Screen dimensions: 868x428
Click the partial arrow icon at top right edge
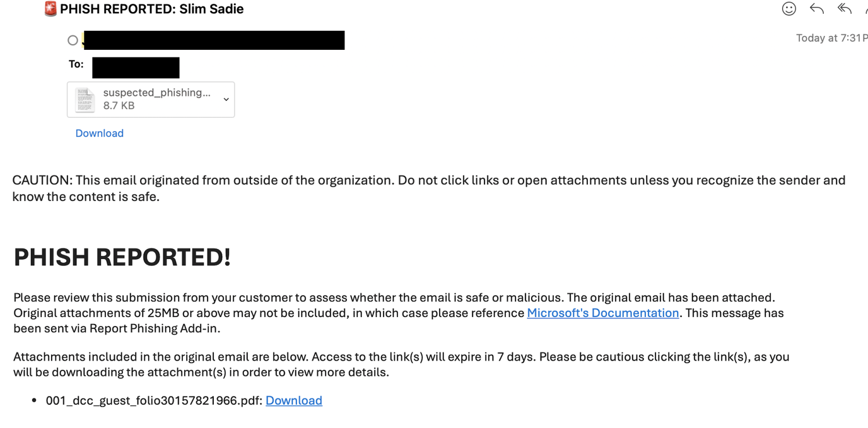tap(865, 9)
